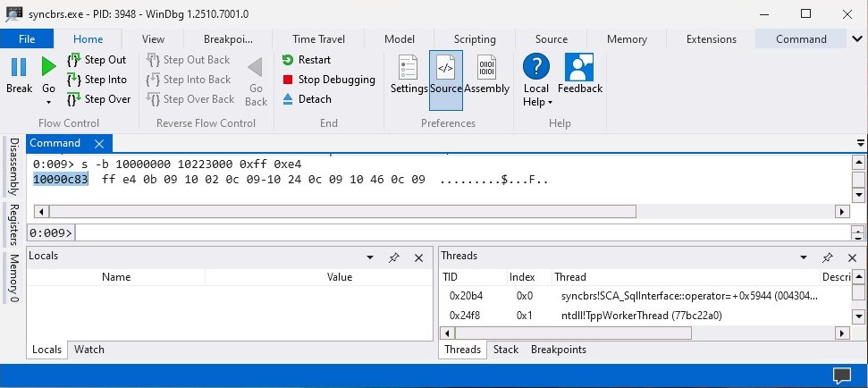
Task: Click the Break debugger icon
Action: 19,75
